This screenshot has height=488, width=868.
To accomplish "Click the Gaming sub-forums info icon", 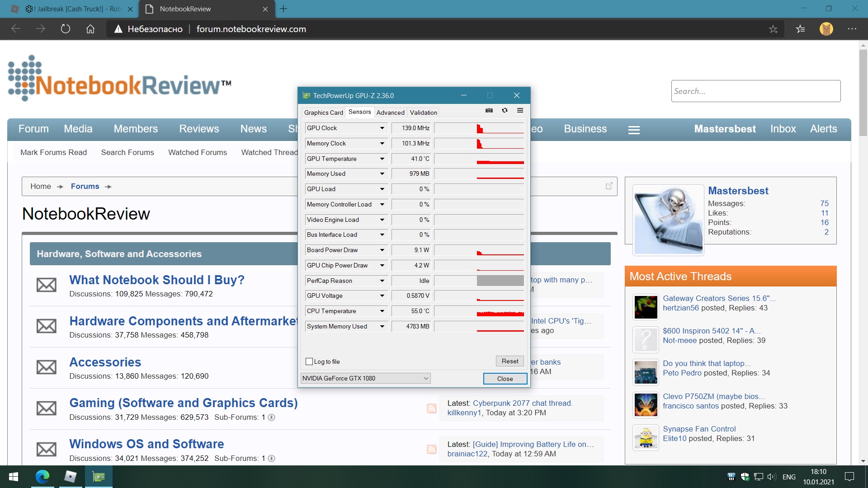I will [x=271, y=417].
